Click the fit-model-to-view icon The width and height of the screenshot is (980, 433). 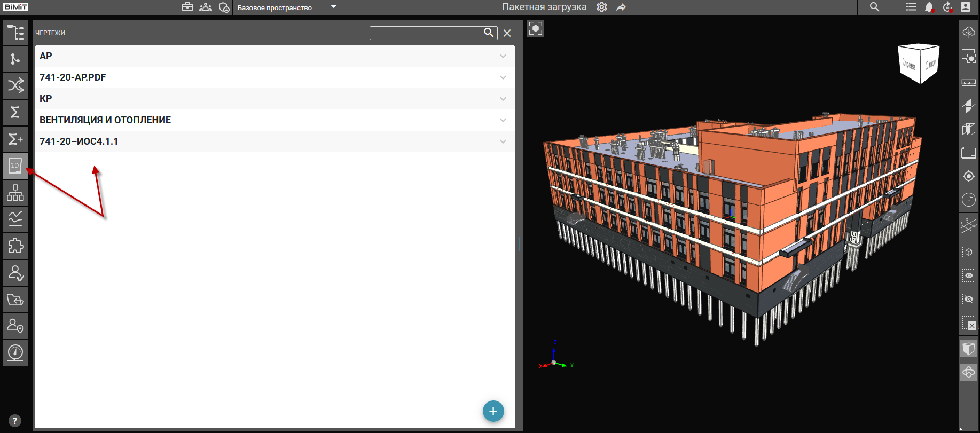[x=536, y=28]
